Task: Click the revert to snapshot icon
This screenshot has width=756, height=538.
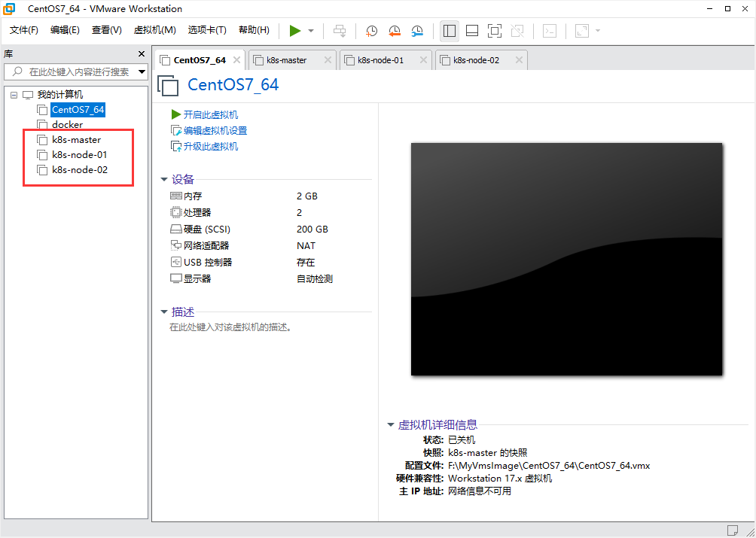Action: (x=395, y=31)
